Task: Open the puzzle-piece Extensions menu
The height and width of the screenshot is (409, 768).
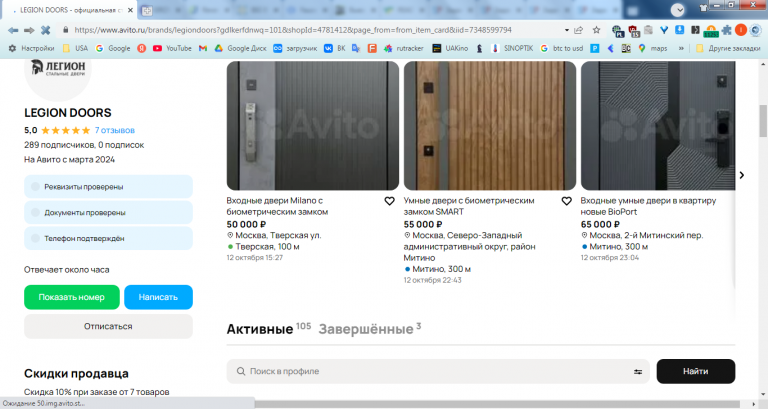Action: (727, 30)
